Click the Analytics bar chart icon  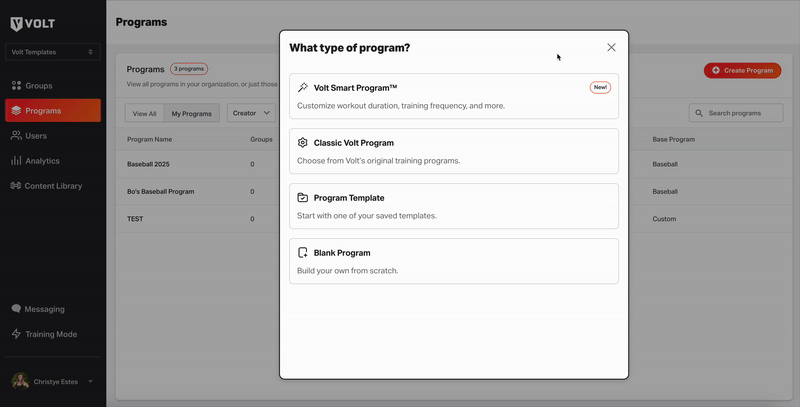[x=16, y=161]
